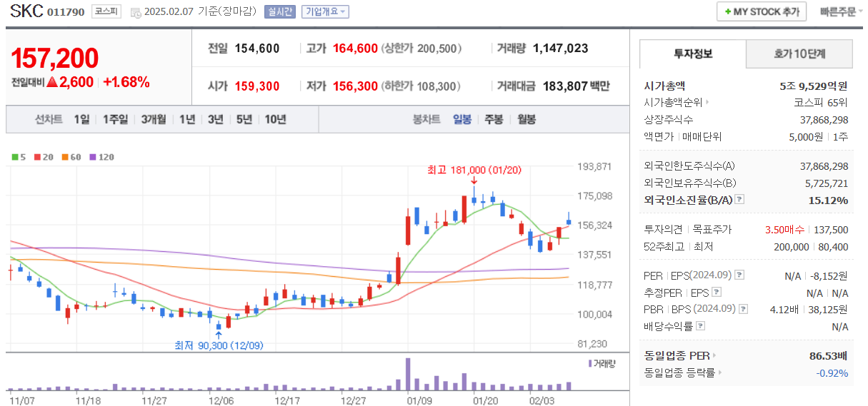Open the 동일업종 PER link
Viewport: 868px width, 406px height.
click(x=676, y=355)
